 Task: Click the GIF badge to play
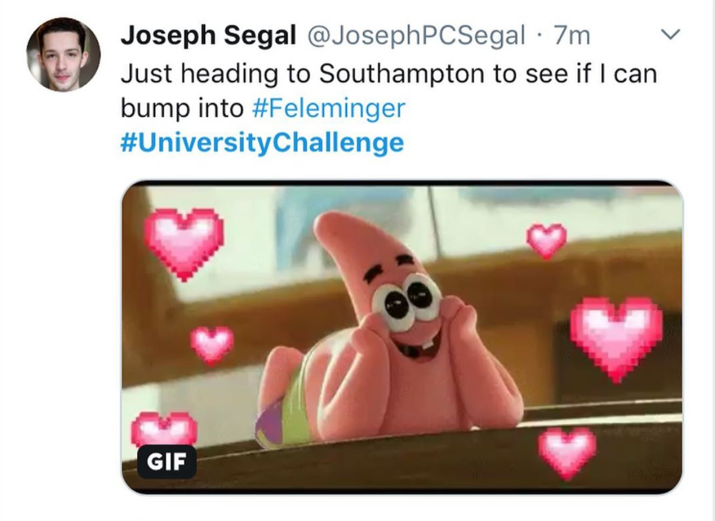pyautogui.click(x=166, y=462)
